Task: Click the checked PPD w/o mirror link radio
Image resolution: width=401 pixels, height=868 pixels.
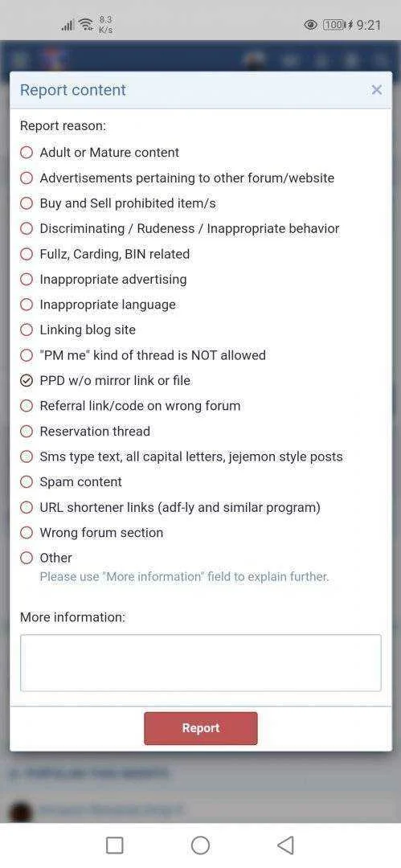Action: click(27, 380)
